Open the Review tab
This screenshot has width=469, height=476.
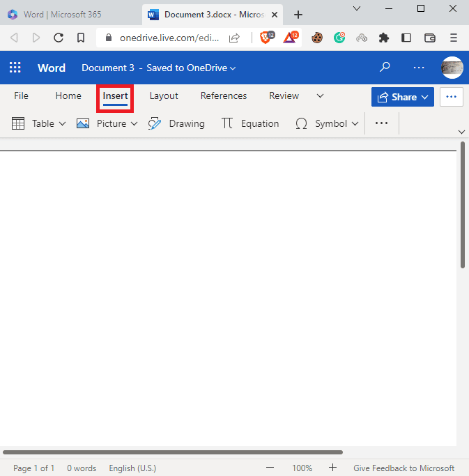point(284,96)
